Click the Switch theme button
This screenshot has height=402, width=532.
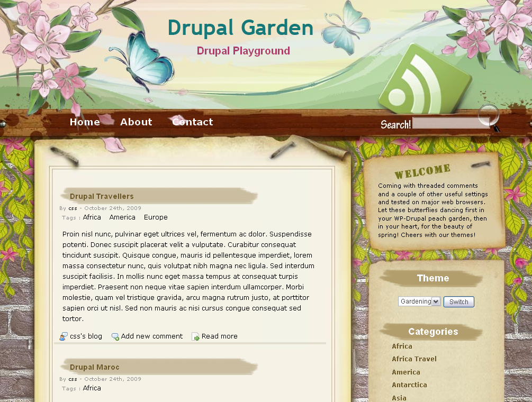(x=459, y=301)
